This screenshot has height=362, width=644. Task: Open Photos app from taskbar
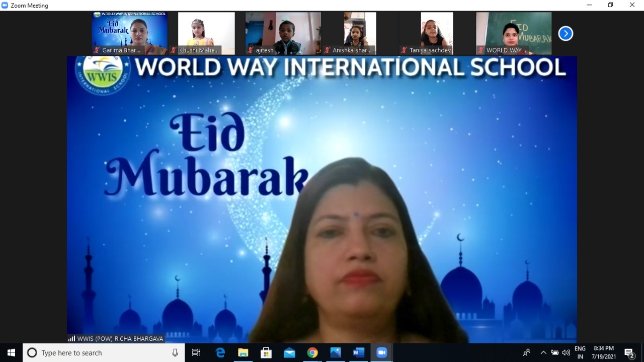336,353
